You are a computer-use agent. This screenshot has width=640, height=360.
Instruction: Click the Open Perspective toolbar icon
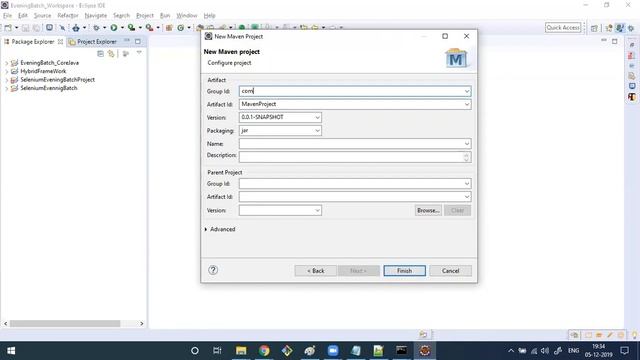[594, 28]
